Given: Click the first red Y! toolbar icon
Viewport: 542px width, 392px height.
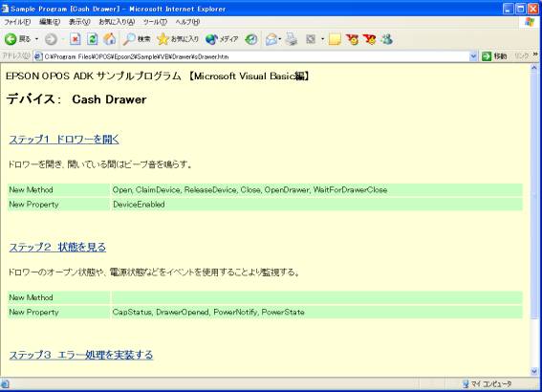Looking at the screenshot, I should click(352, 39).
